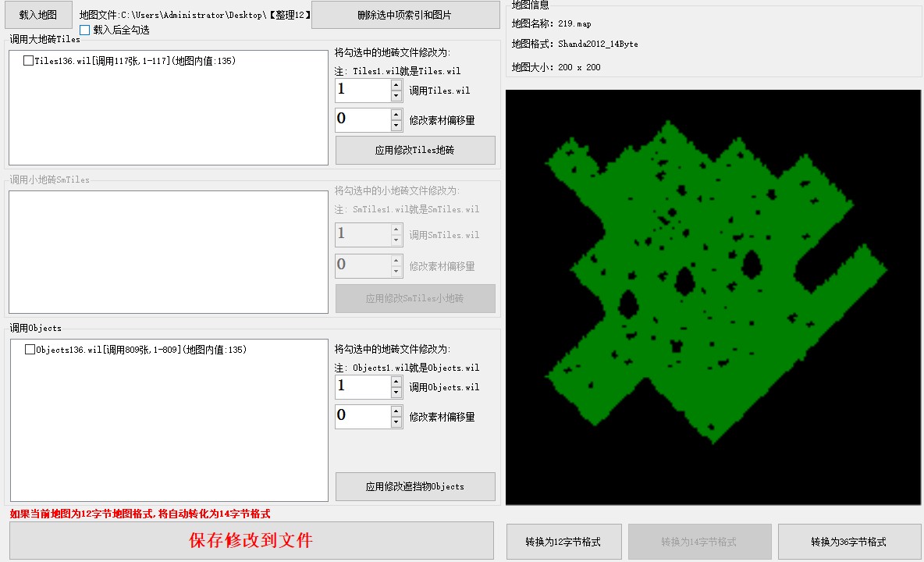
Task: Click 删除选中项索引和图片 button
Action: coord(404,15)
